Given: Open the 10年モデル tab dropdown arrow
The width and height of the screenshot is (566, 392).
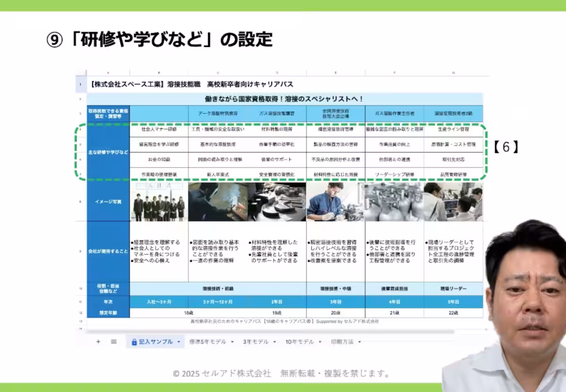Looking at the screenshot, I should point(320,340).
